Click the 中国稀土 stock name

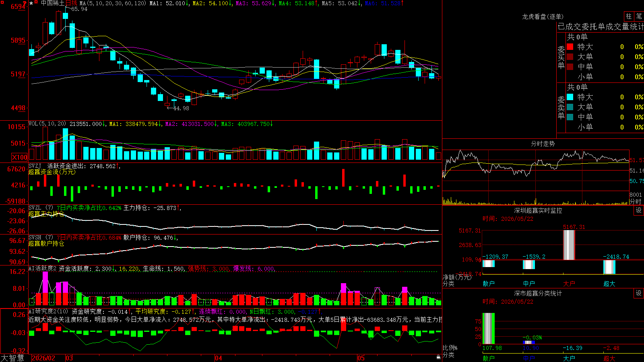[x=53, y=3]
